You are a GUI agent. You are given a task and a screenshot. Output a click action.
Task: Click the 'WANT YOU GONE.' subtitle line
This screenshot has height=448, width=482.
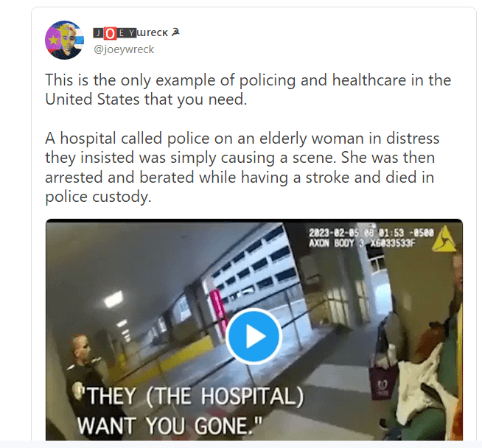(170, 425)
